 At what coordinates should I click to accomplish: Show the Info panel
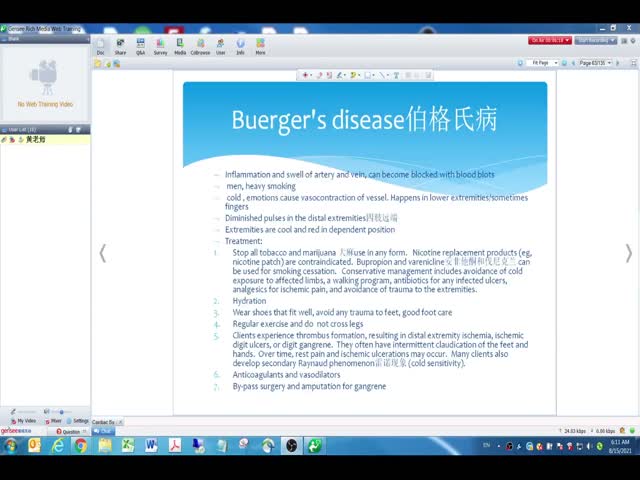click(x=240, y=47)
